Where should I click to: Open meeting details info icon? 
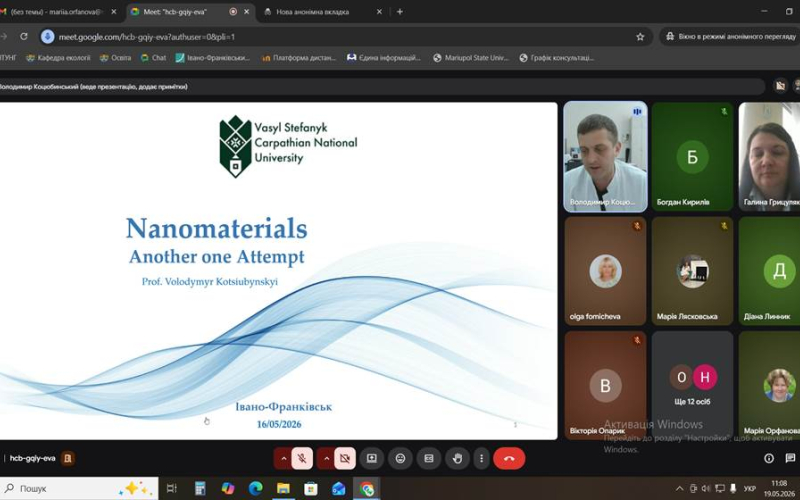click(x=769, y=458)
